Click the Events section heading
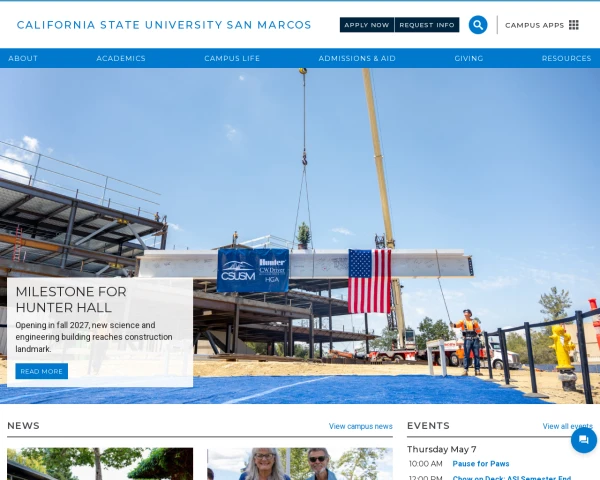 coord(428,426)
